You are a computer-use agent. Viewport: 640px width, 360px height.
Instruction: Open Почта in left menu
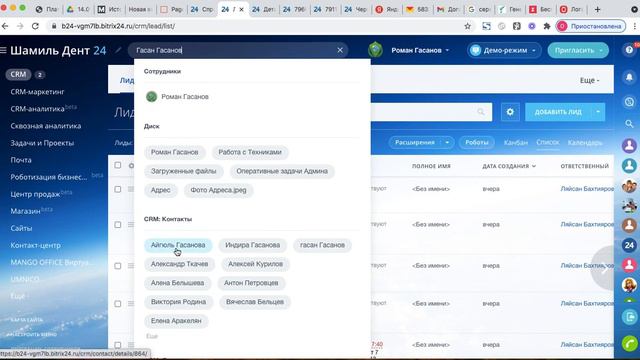pos(21,160)
